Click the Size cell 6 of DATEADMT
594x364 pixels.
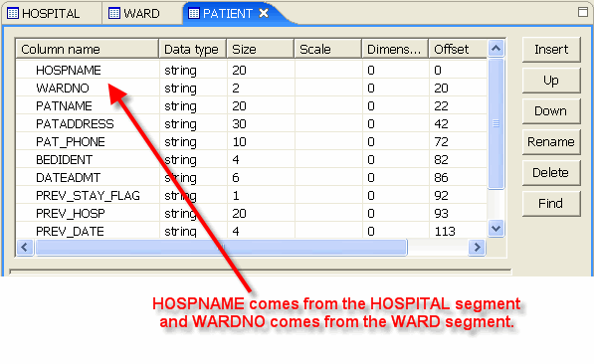click(261, 178)
